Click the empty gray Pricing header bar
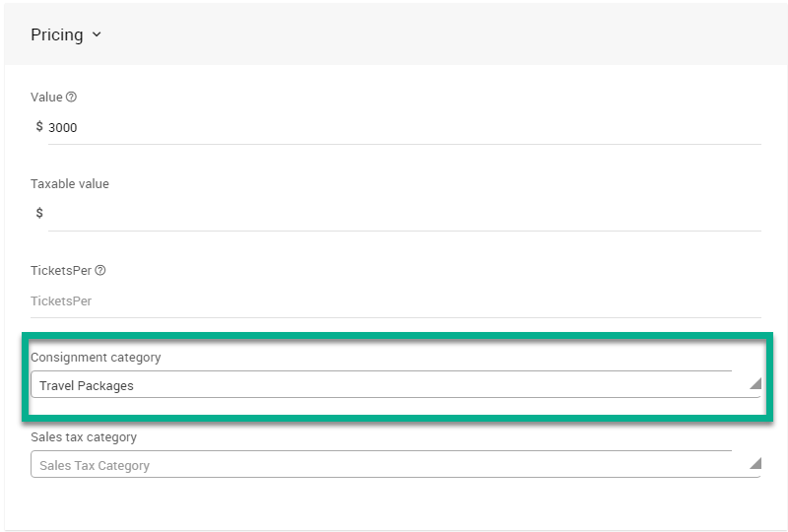The width and height of the screenshot is (788, 532). [x=443, y=35]
